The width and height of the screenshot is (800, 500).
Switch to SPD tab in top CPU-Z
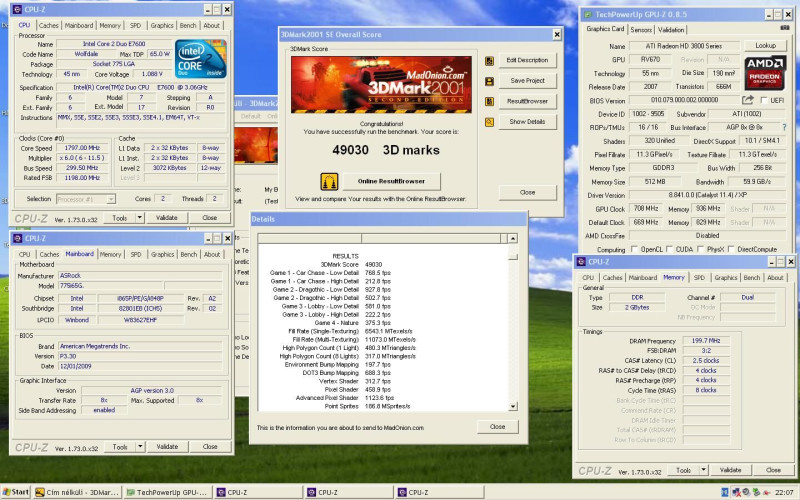click(136, 25)
